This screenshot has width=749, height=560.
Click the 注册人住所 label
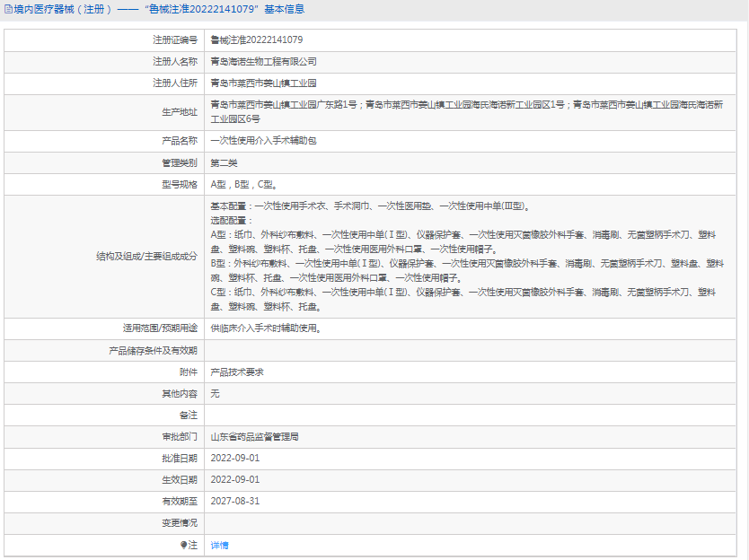pos(175,83)
